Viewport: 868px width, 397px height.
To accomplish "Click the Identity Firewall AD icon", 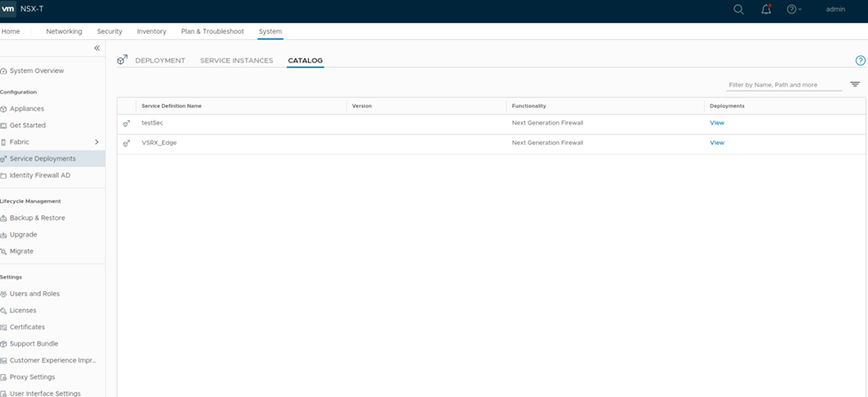I will coord(4,175).
